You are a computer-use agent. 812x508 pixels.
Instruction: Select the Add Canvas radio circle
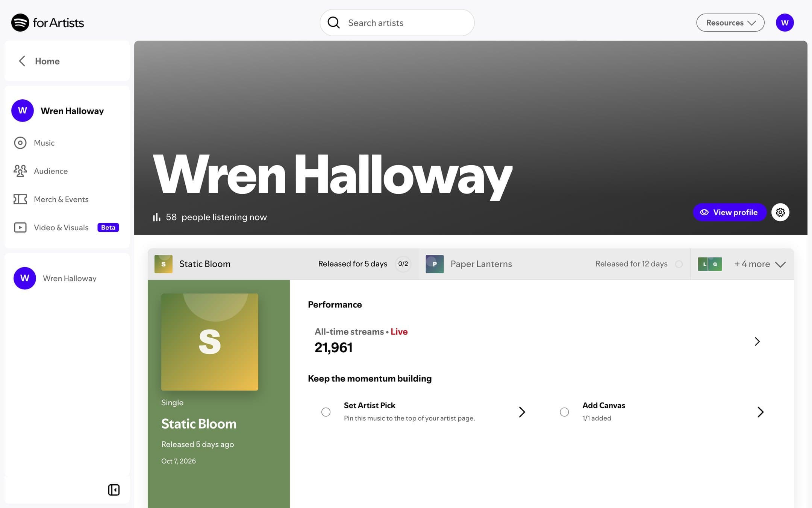pos(564,412)
